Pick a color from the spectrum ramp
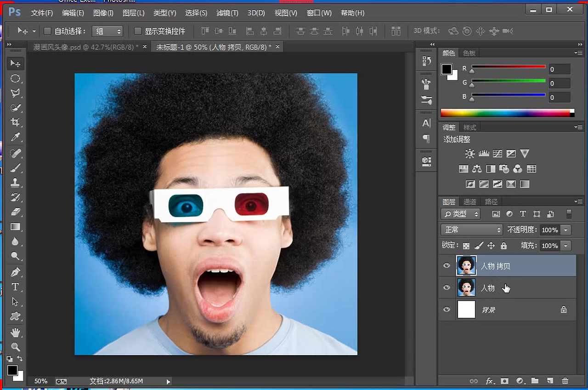 (x=507, y=113)
